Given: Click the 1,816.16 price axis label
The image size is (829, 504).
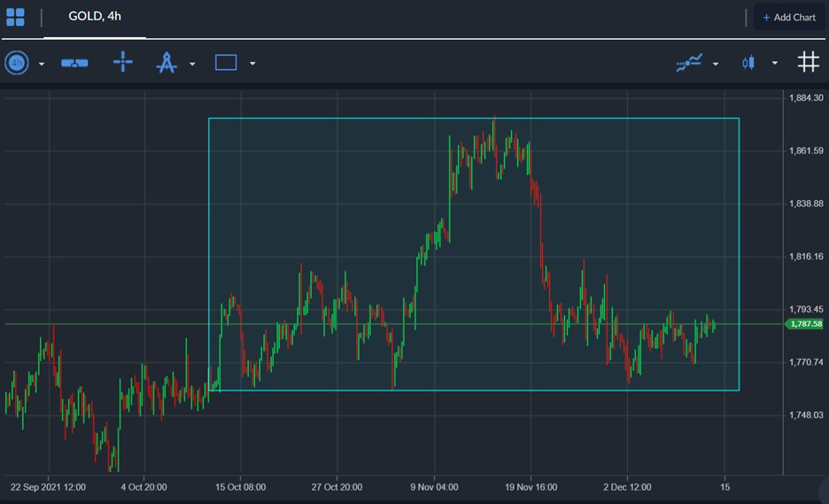Looking at the screenshot, I should coord(806,257).
